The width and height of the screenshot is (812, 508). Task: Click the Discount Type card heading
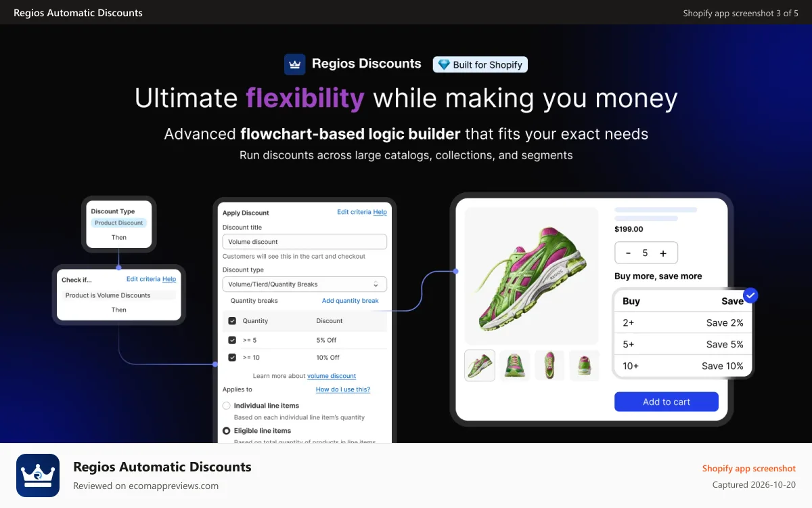(113, 211)
